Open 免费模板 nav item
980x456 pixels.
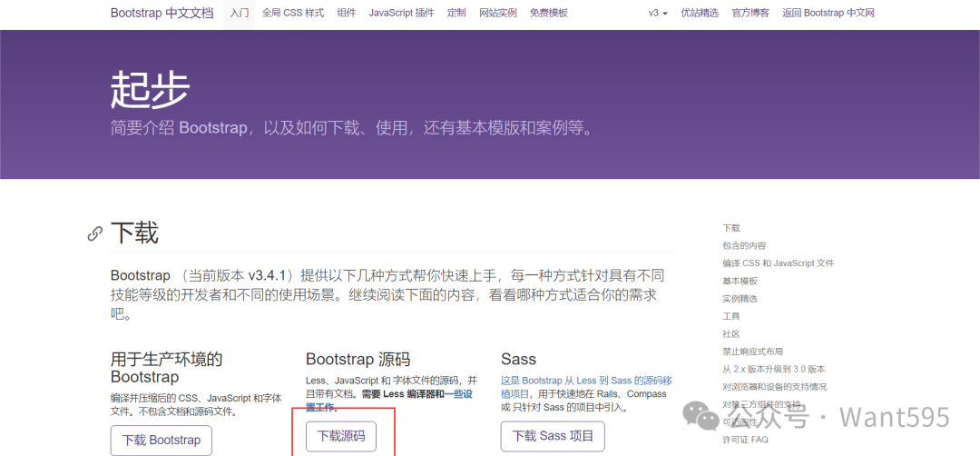pos(549,13)
